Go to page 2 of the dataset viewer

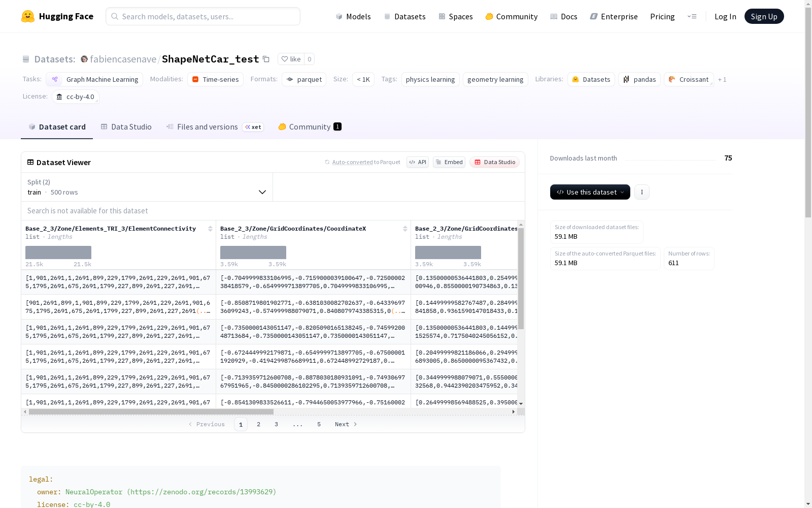259,424
